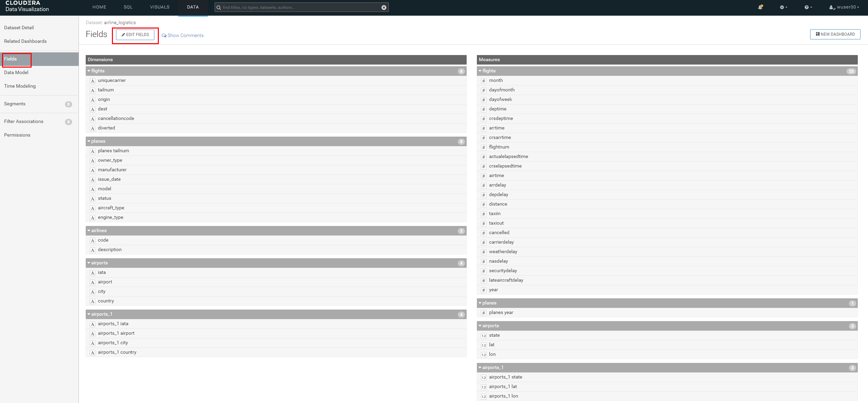Viewport: 868px width, 403px height.
Task: Focus the find titles search field
Action: 299,7
